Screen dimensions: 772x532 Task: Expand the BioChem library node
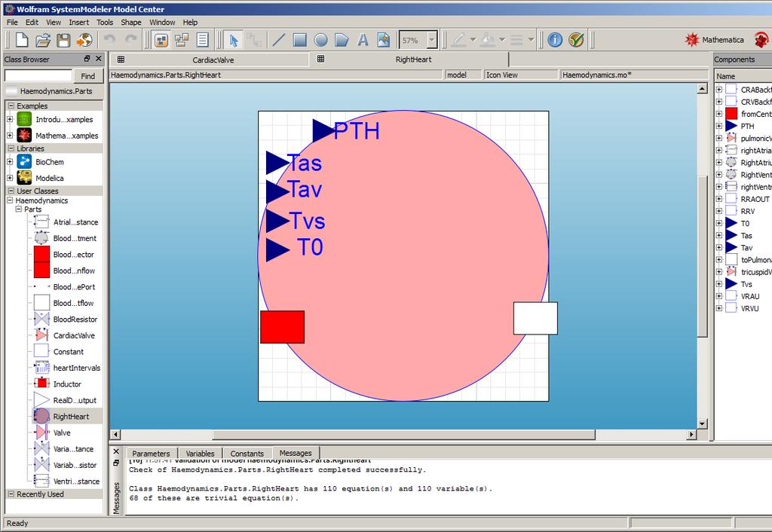(x=10, y=161)
